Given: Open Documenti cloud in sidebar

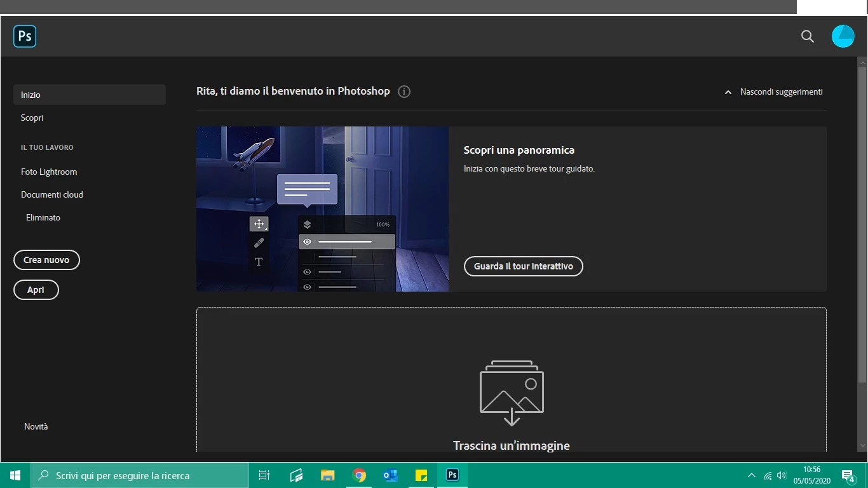Looking at the screenshot, I should point(52,194).
